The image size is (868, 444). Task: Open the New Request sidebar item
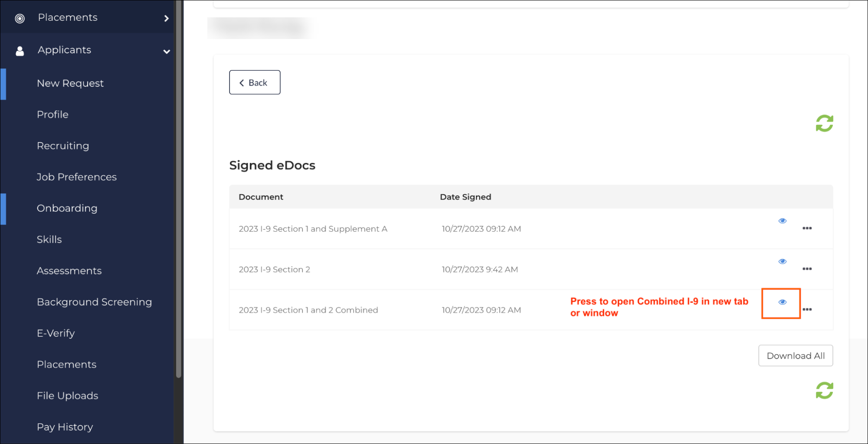70,83
